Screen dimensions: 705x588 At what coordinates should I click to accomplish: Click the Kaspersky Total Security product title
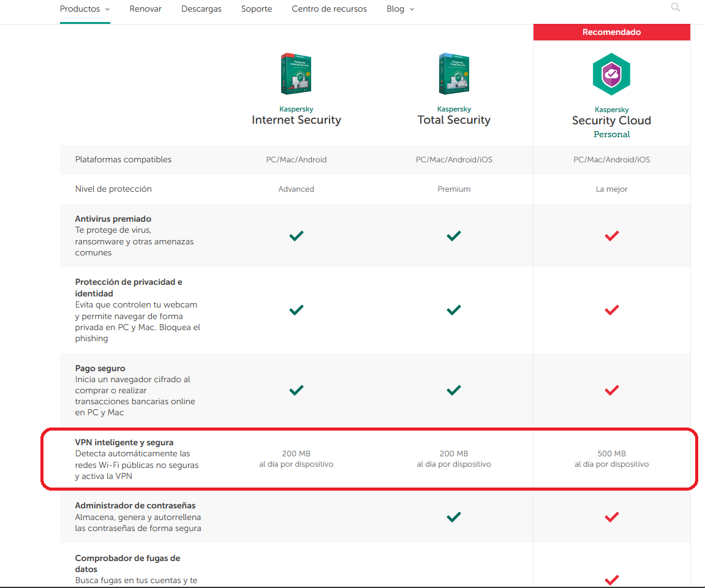click(454, 120)
